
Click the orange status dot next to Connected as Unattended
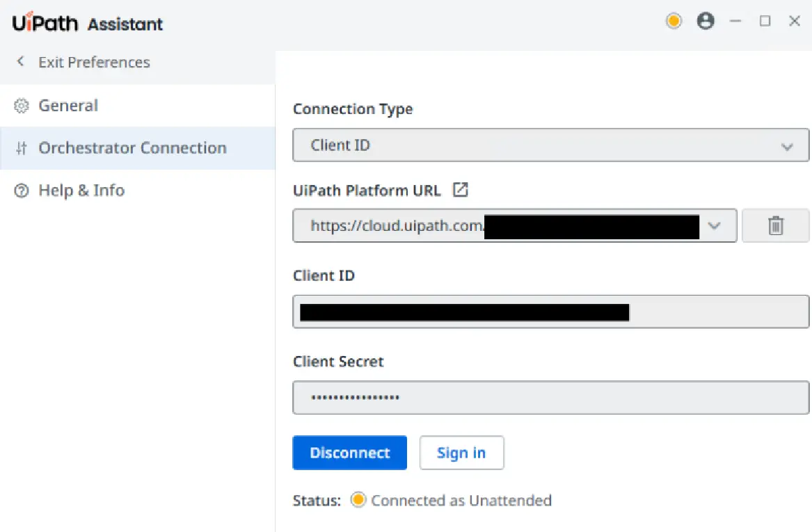[358, 499]
